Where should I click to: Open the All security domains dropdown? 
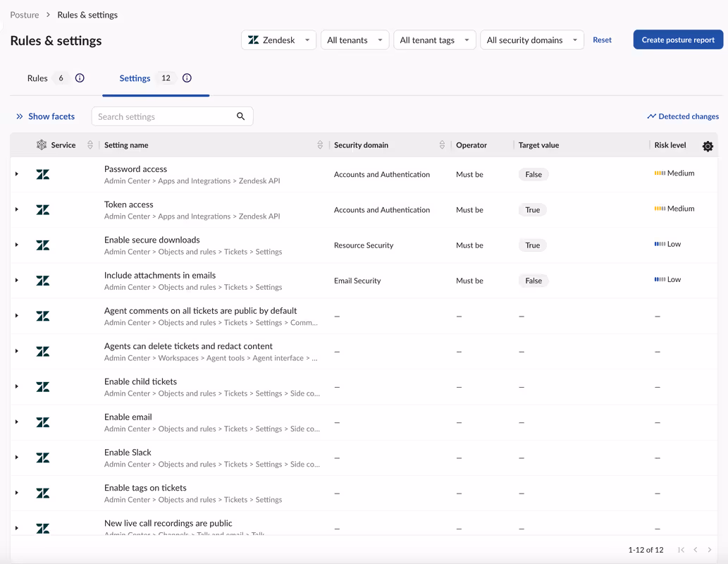531,40
